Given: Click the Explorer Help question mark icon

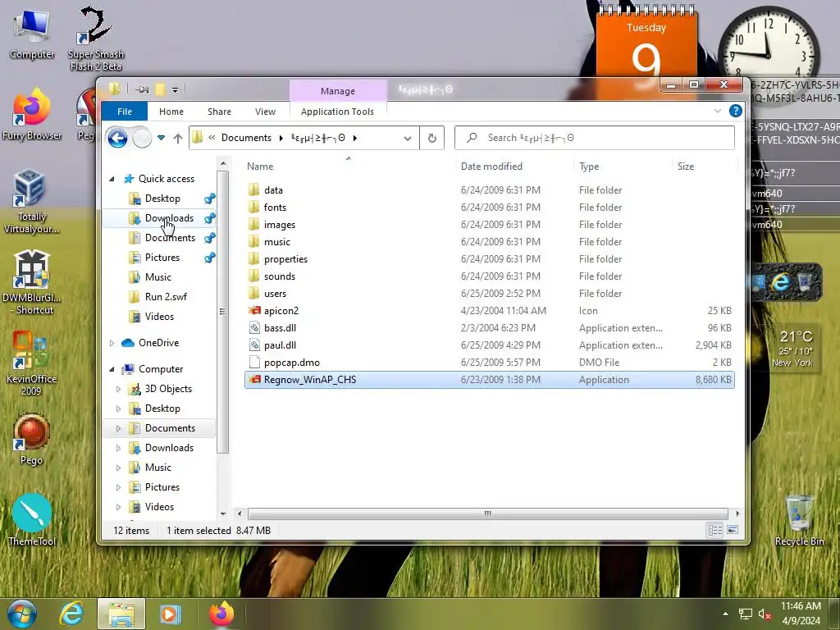Looking at the screenshot, I should click(736, 111).
